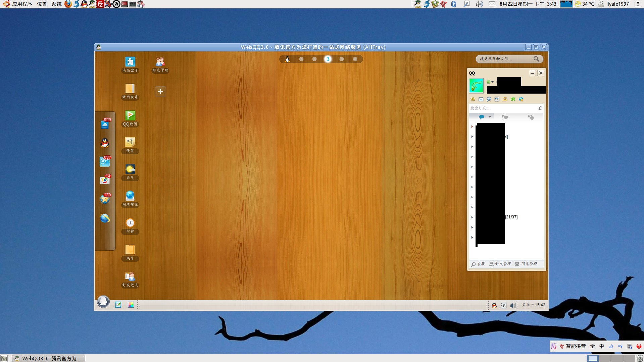
Task: Open the 应用程序 Applications menu
Action: [22, 4]
